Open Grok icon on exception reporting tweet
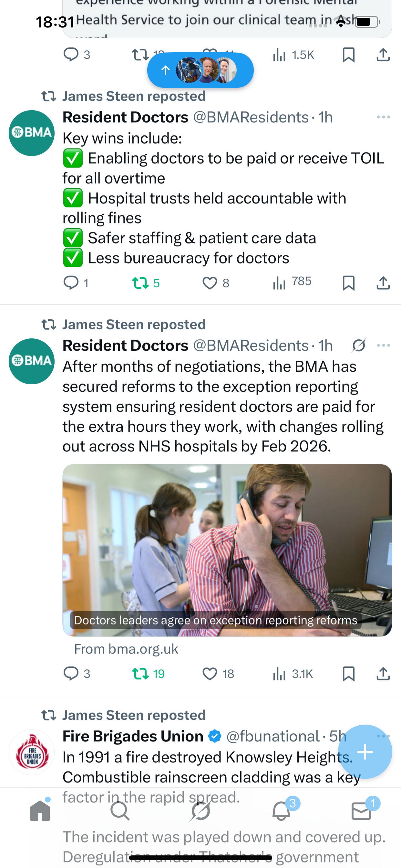Screen dimensions: 401x868 [x=359, y=346]
